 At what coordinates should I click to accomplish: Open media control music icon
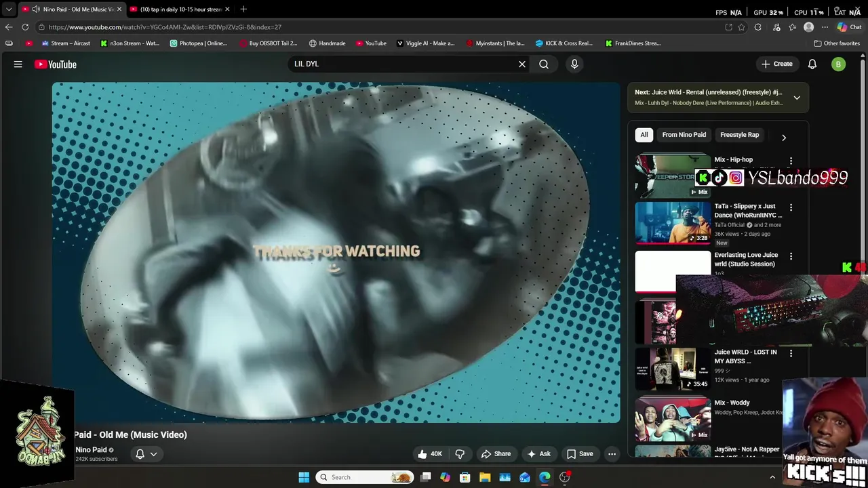(776, 27)
